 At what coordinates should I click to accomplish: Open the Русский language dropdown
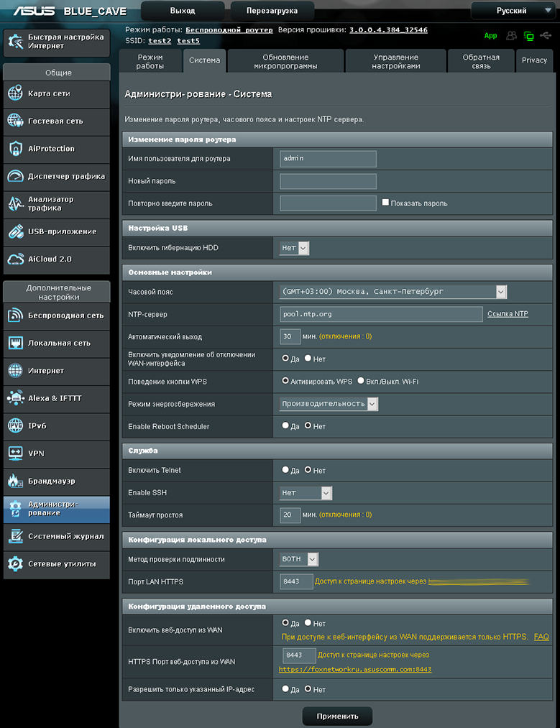(x=513, y=11)
